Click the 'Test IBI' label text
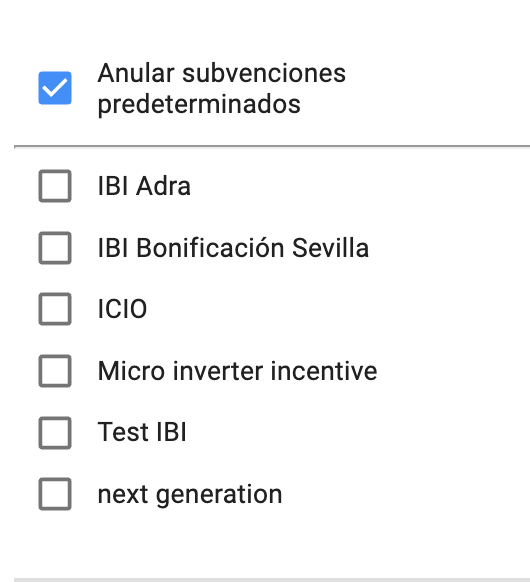Viewport: 530px width, 582px height. (x=142, y=432)
